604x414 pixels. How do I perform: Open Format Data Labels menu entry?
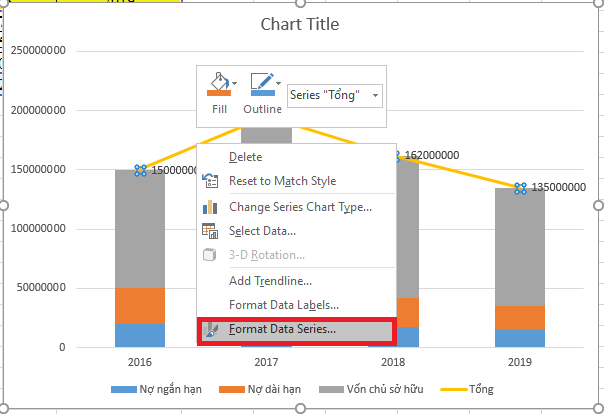pyautogui.click(x=284, y=304)
